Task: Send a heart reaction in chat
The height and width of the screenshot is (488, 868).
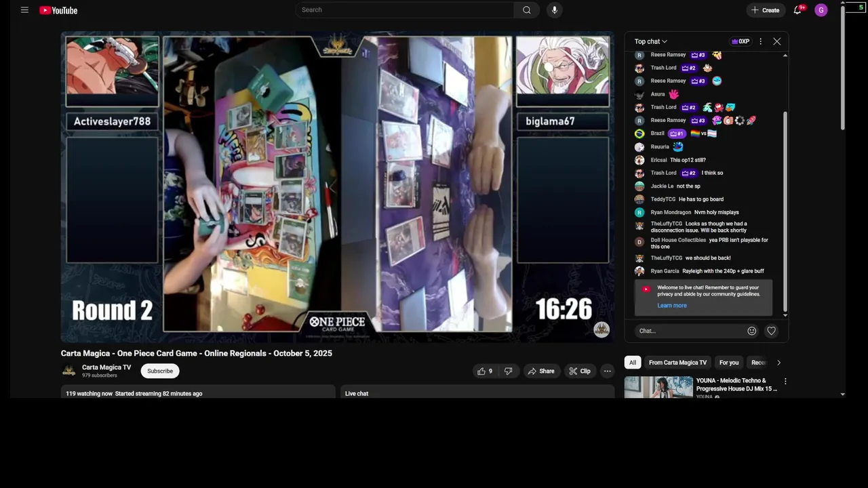Action: click(x=771, y=331)
